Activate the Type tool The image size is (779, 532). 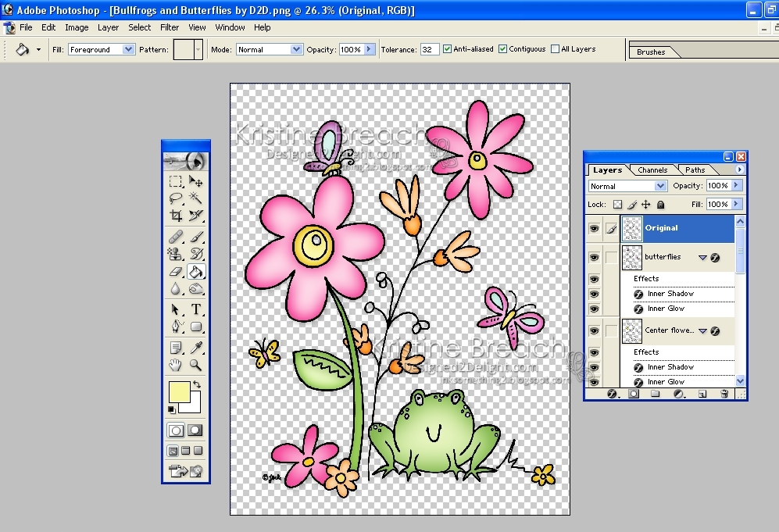(197, 308)
